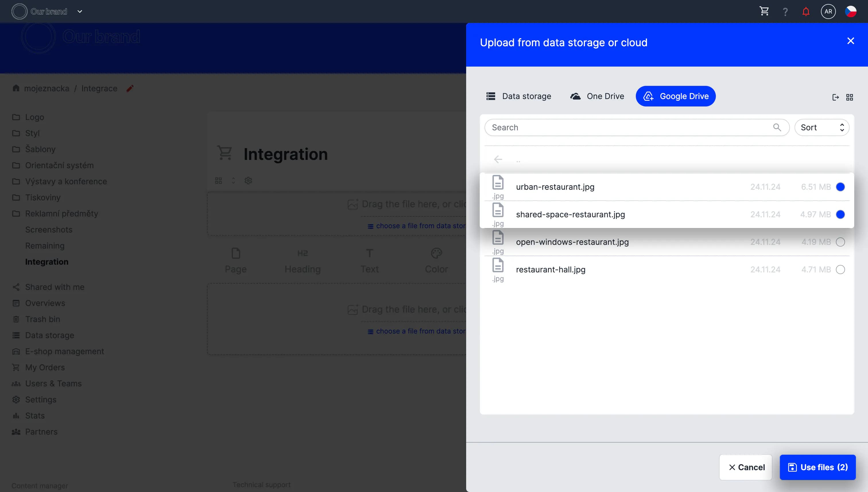Open the help question mark icon
Viewport: 868px width, 492px height.
[x=785, y=12]
